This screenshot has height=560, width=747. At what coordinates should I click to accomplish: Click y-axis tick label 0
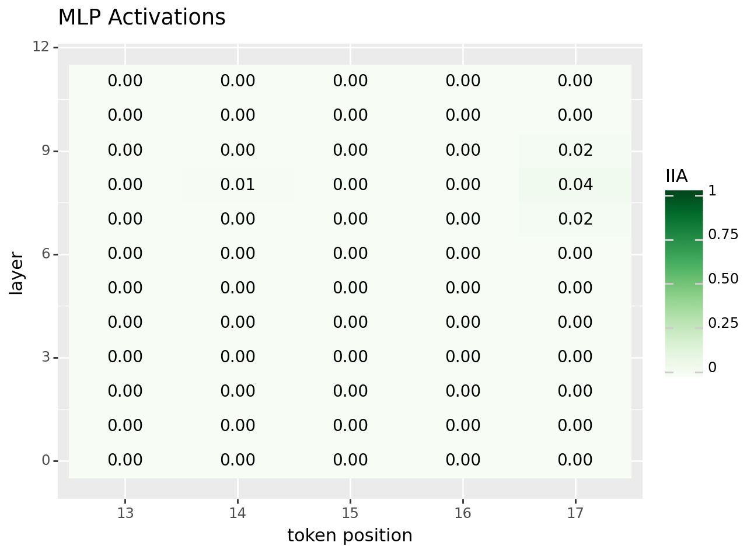click(x=46, y=461)
